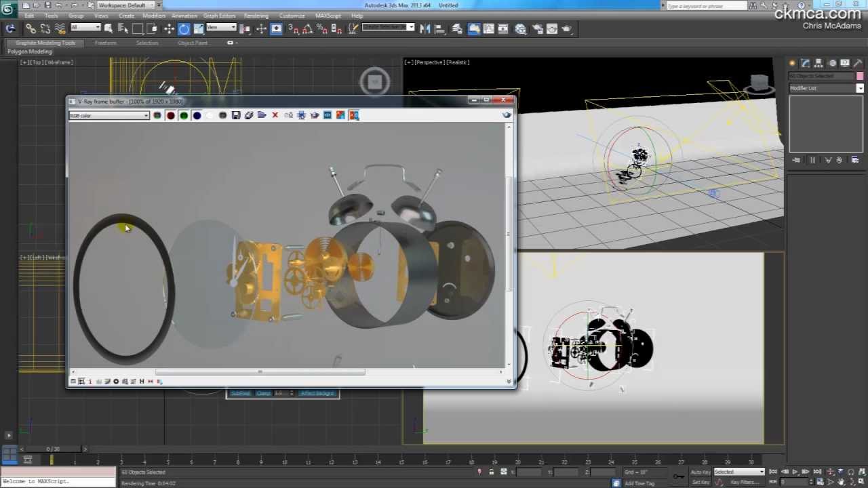Toggle the alpha channel white circle in frame buffer
868x488 pixels.
coord(210,115)
